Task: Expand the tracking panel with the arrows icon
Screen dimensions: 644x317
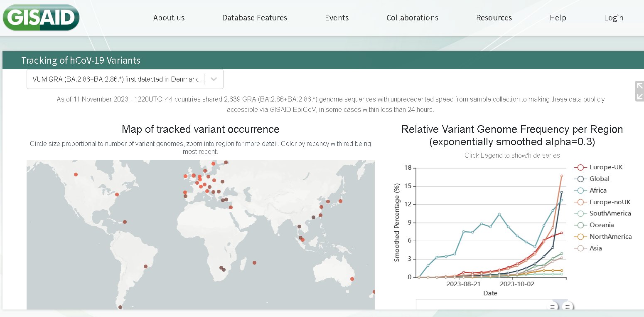Action: 639,91
